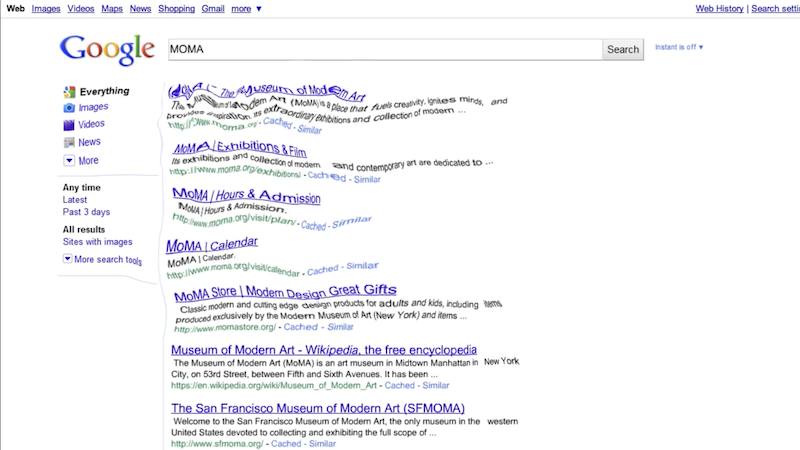The height and width of the screenshot is (450, 800).
Task: Open Museum of Modern Art Wikipedia result
Action: [324, 350]
